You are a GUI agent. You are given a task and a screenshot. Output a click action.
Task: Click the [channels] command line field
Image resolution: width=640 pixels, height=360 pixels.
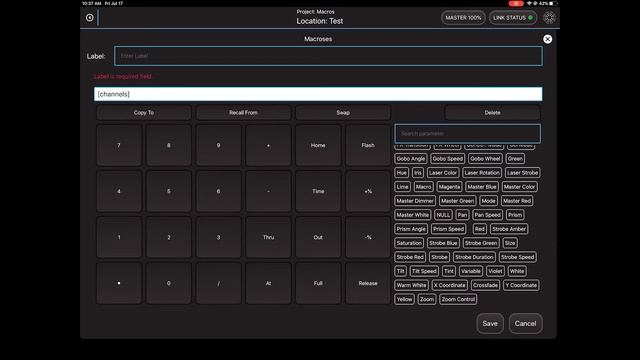click(318, 94)
